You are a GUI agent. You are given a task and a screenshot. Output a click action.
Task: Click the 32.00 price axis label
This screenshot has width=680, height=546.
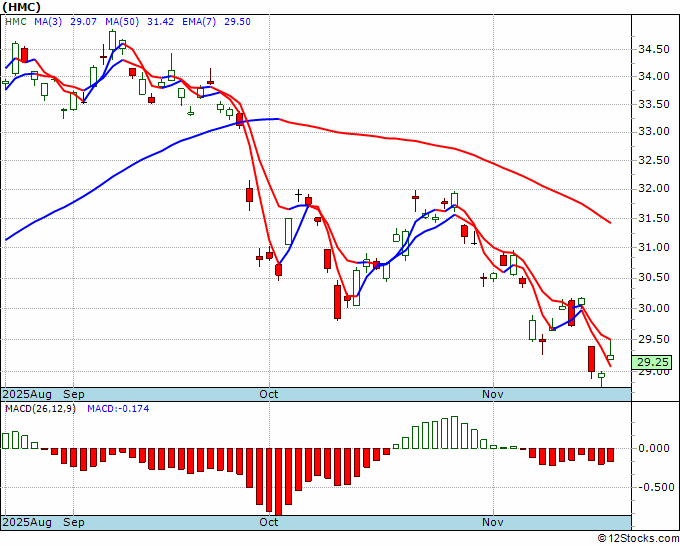click(654, 189)
